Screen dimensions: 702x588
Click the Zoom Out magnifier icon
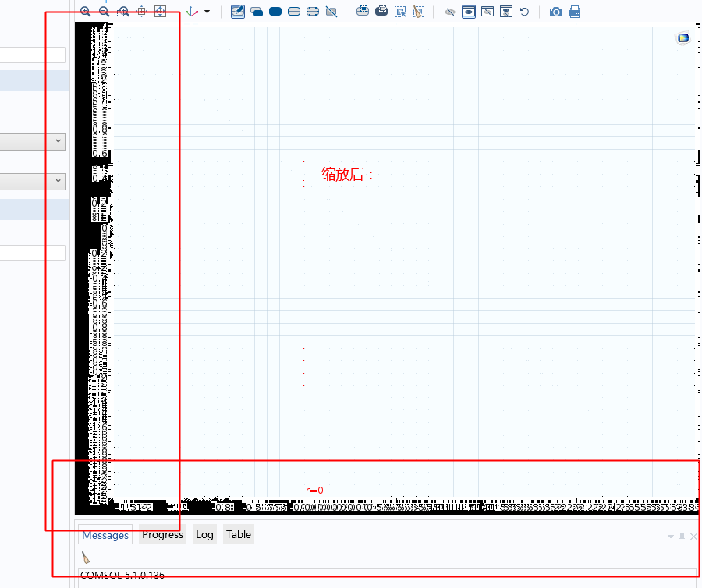(104, 12)
